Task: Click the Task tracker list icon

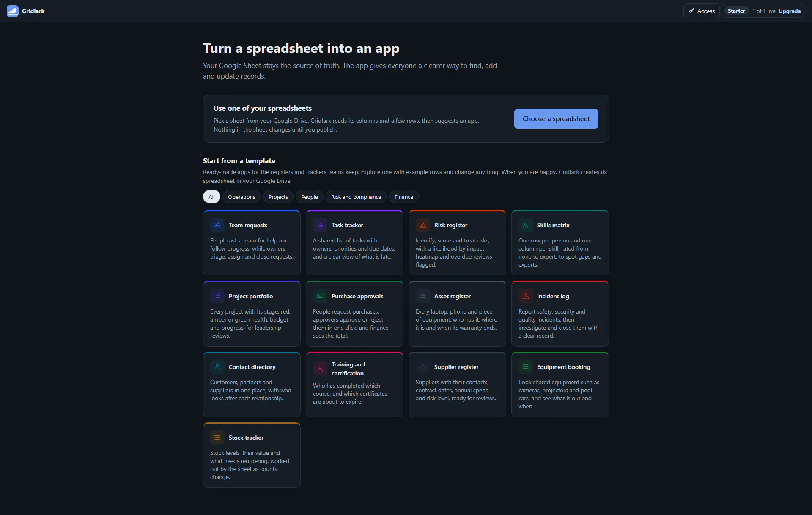Action: [320, 225]
